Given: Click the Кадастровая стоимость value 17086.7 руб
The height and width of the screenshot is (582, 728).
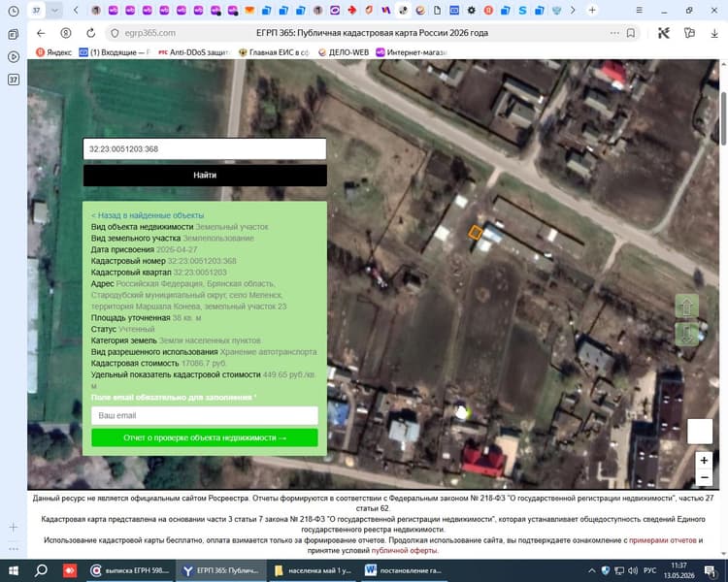Looking at the screenshot, I should (x=204, y=363).
